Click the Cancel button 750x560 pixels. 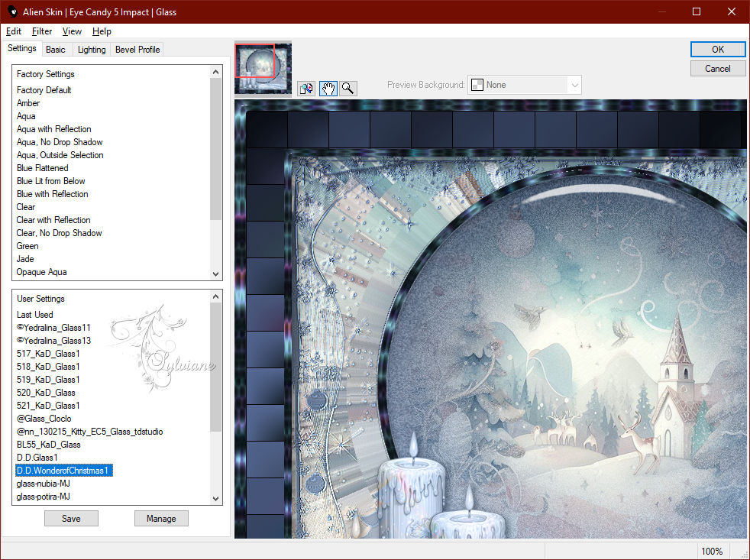click(718, 69)
